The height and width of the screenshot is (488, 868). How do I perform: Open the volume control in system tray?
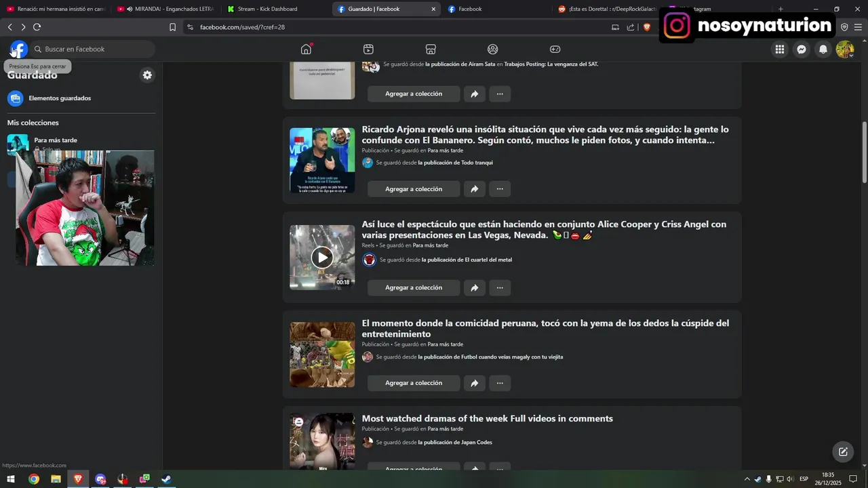pos(790,479)
